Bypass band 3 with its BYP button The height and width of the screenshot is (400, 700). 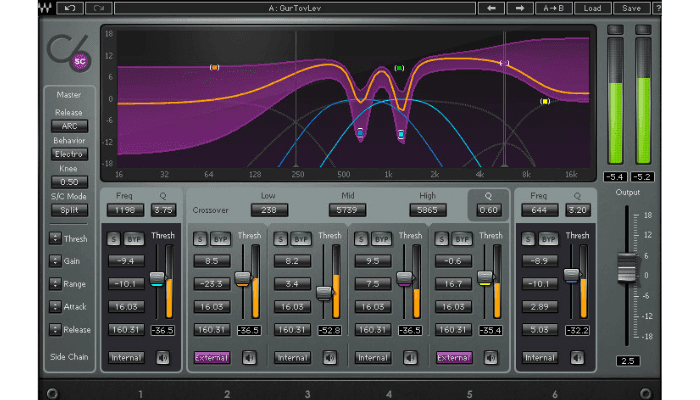(300, 239)
